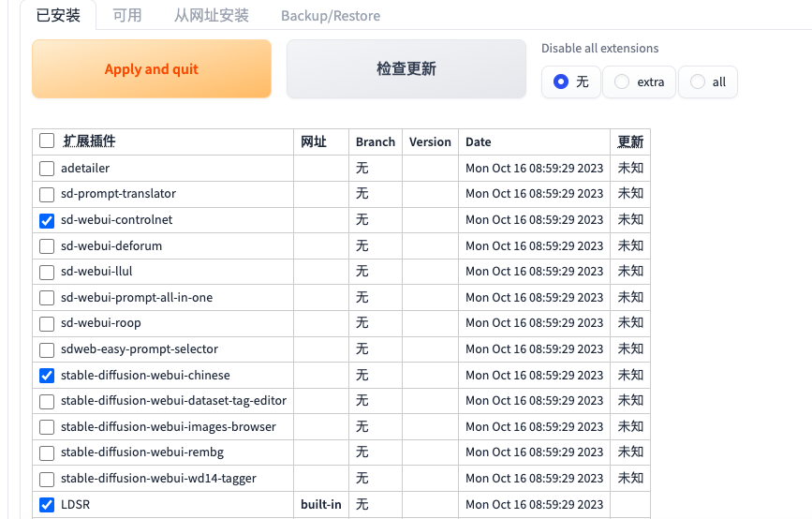Click the sdweb-easy-prompt-selector extension name

140,349
